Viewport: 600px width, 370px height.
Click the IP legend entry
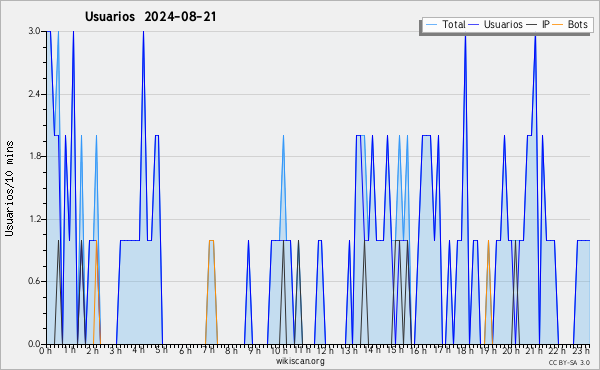coord(538,24)
